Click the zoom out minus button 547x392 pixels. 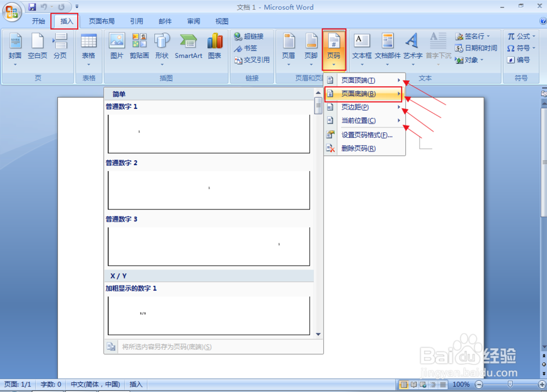(x=479, y=384)
